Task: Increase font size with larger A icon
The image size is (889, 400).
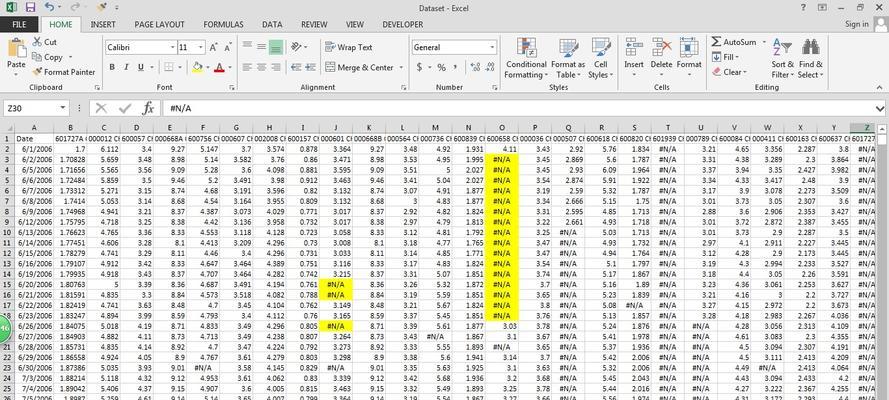Action: [213, 48]
